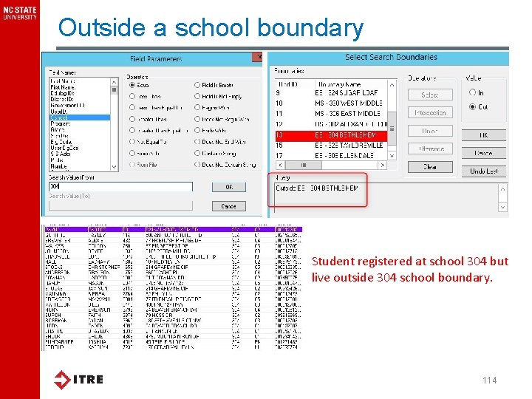This screenshot has height=399, width=532.
Task: Click the Field Names list scrollbar thumb
Action: pyautogui.click(x=114, y=90)
